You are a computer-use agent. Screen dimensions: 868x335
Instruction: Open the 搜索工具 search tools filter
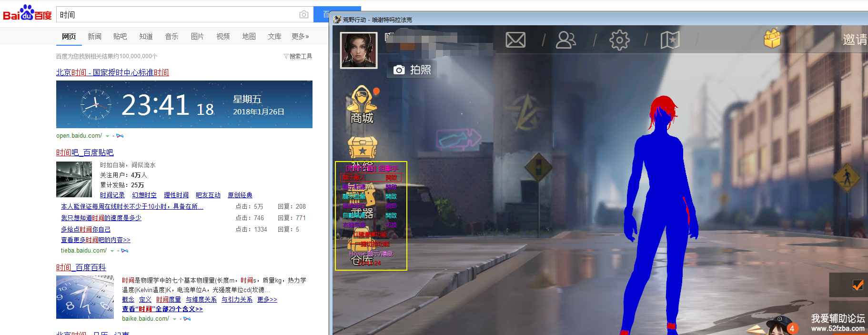(x=298, y=56)
